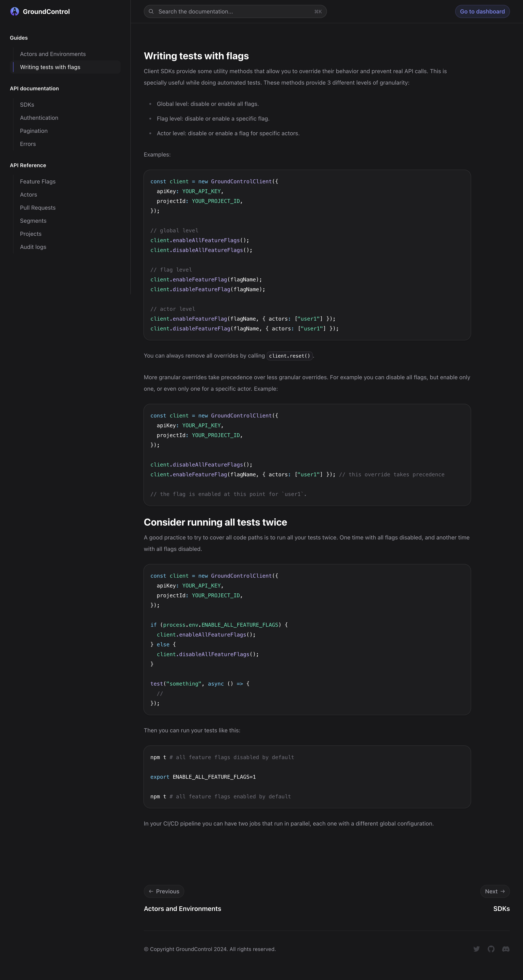Open the Discord icon in footer
Viewport: 523px width, 980px height.
tap(505, 949)
